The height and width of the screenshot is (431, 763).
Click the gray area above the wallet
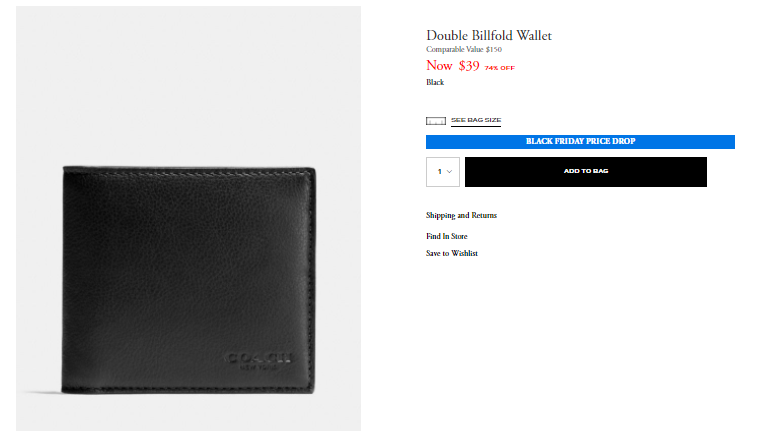click(188, 85)
